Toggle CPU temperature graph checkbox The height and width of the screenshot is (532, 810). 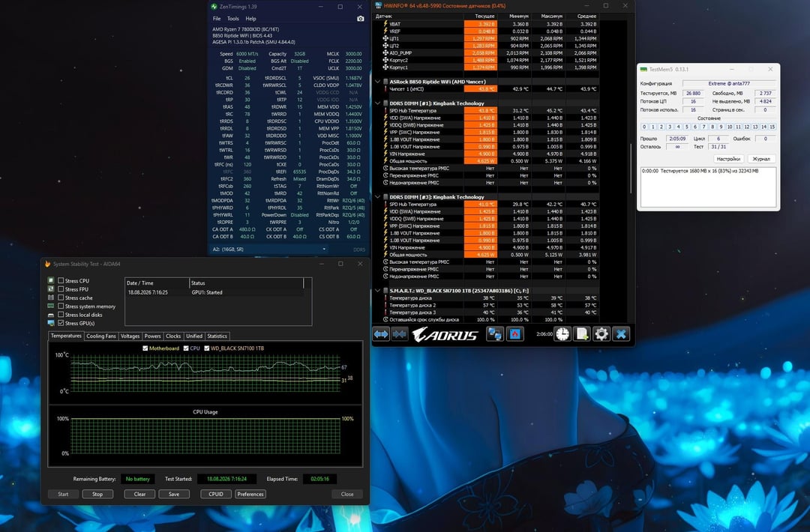(x=186, y=348)
